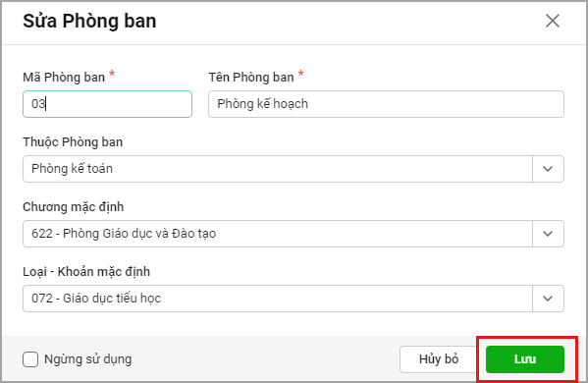Screen dimensions: 588x383
Task: Cancel with the Hủy bỏ button
Action: tap(439, 359)
